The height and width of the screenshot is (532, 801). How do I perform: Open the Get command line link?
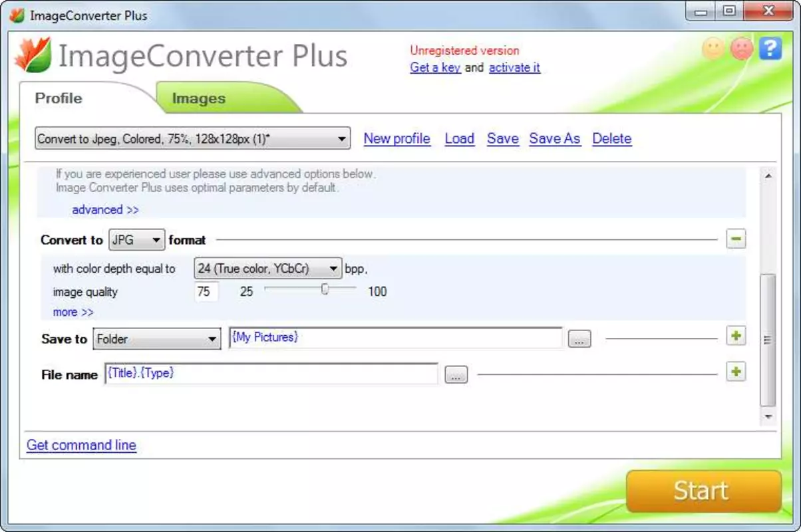click(81, 445)
